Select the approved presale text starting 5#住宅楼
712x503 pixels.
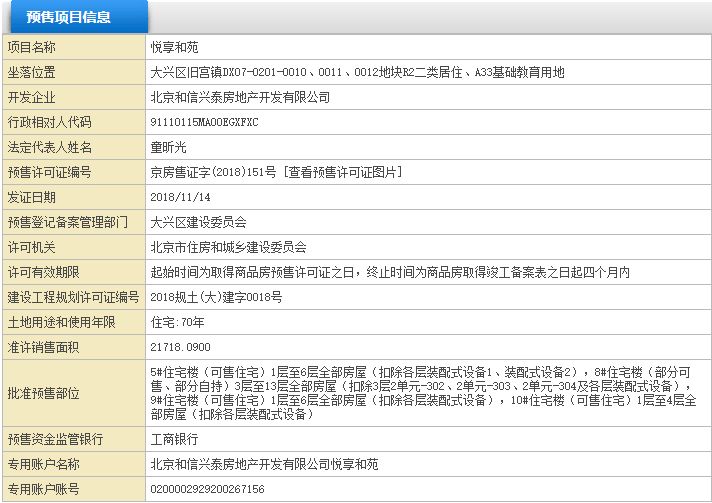pyautogui.click(x=423, y=393)
